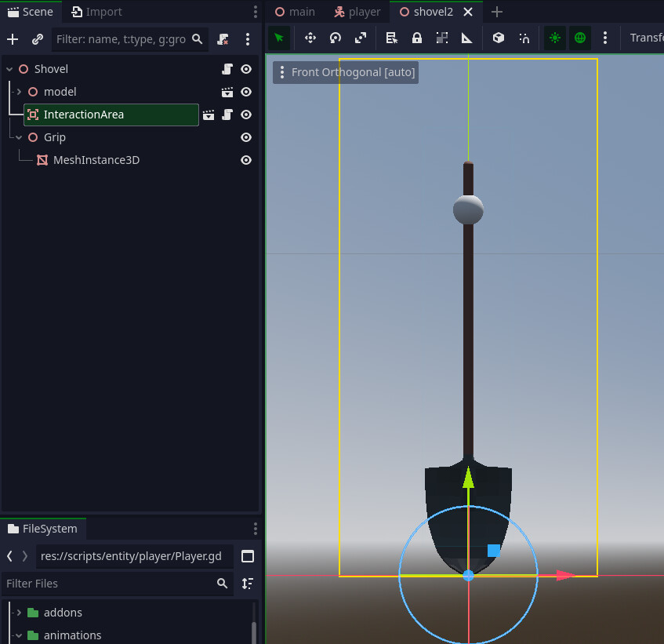This screenshot has width=664, height=644.
Task: Detach script from the selected node
Action: pyautogui.click(x=223, y=39)
